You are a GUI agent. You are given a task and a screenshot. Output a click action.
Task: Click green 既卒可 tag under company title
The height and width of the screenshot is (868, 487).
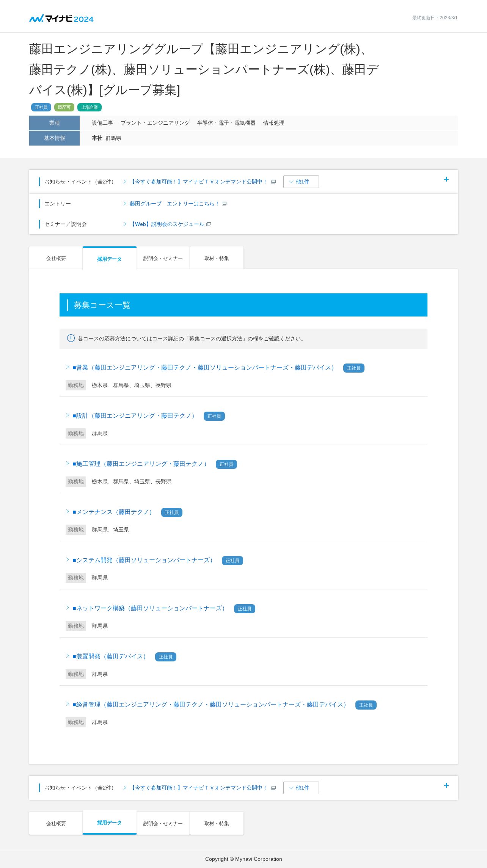click(64, 107)
